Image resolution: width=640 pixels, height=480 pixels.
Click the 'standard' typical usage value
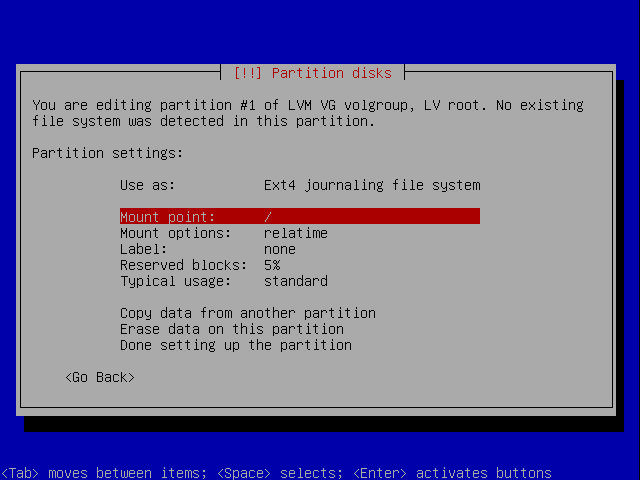pyautogui.click(x=295, y=281)
